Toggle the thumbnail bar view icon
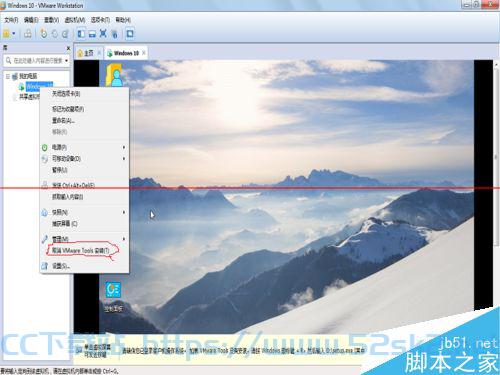500x375 pixels. point(92,34)
